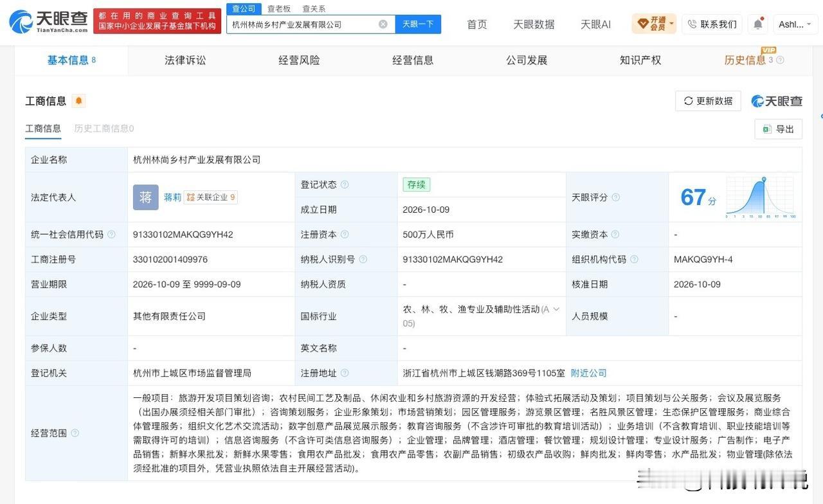The width and height of the screenshot is (823, 504).
Task: Click the credit code 91330102MAKQG9YH42 beside 统一社会信用代码
Action: coord(183,235)
